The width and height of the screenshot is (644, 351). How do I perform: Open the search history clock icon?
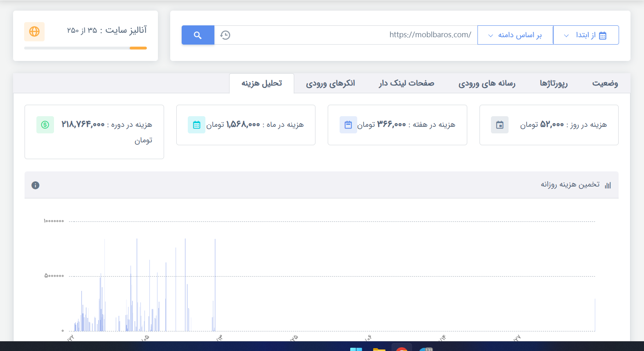(225, 35)
